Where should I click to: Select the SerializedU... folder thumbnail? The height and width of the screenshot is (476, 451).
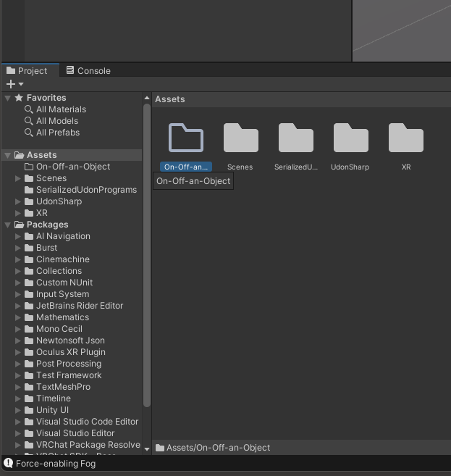tap(295, 138)
